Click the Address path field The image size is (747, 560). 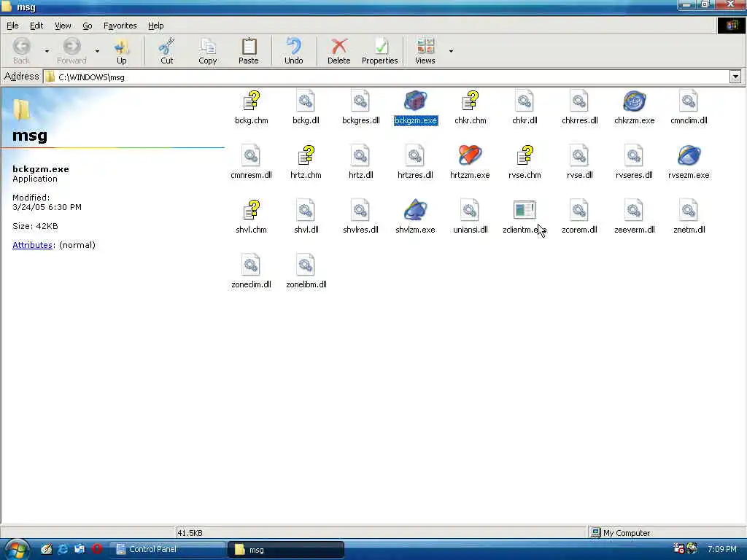click(x=386, y=77)
